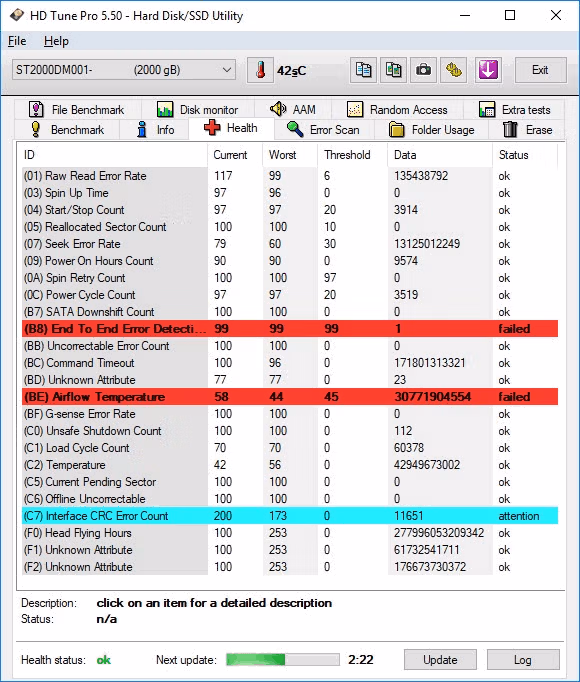
Task: Select (BD) Unknown Attribute row
Action: click(x=290, y=380)
